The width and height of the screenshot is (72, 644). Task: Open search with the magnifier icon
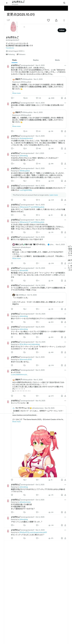pos(64,3)
